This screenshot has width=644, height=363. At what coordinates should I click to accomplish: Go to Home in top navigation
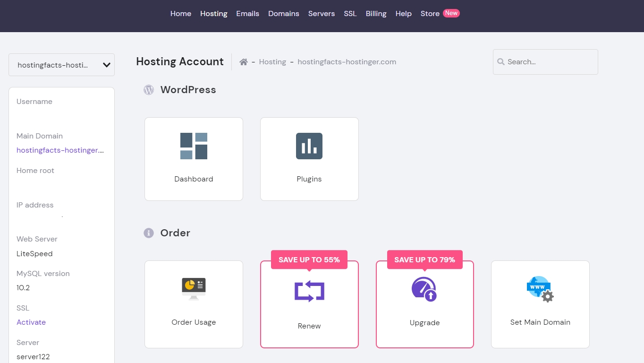click(181, 14)
